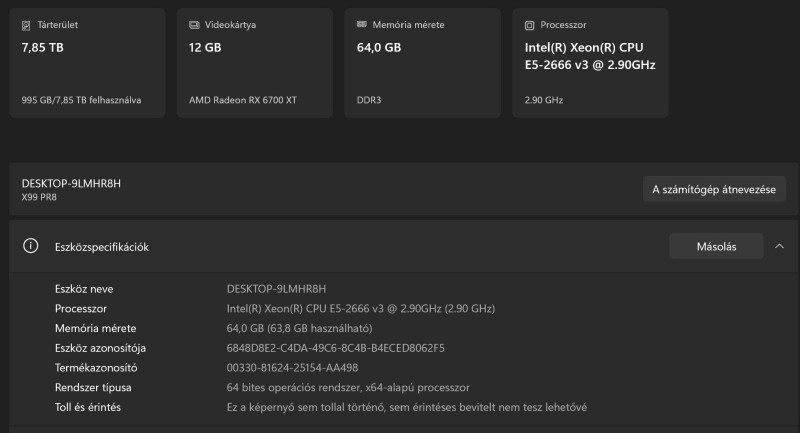The width and height of the screenshot is (800, 433).
Task: Click the AMD Radeon RX 6700 XT label
Action: pos(243,100)
